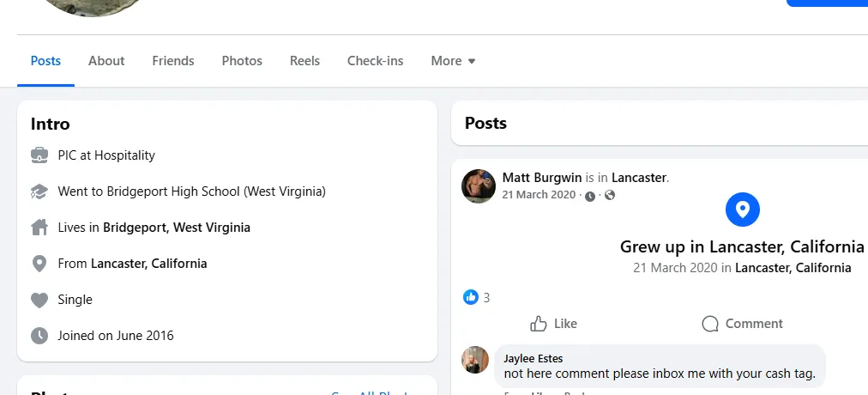868x395 pixels.
Task: Click the briefcase work icon in Intro
Action: pyautogui.click(x=39, y=155)
